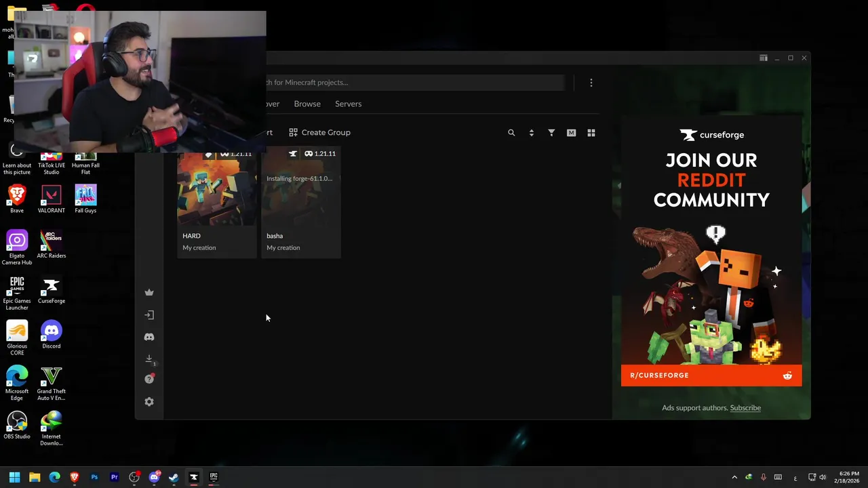Screen dimensions: 868x488
Task: Open the ARC Raiders desktop shortcut
Action: click(x=52, y=245)
